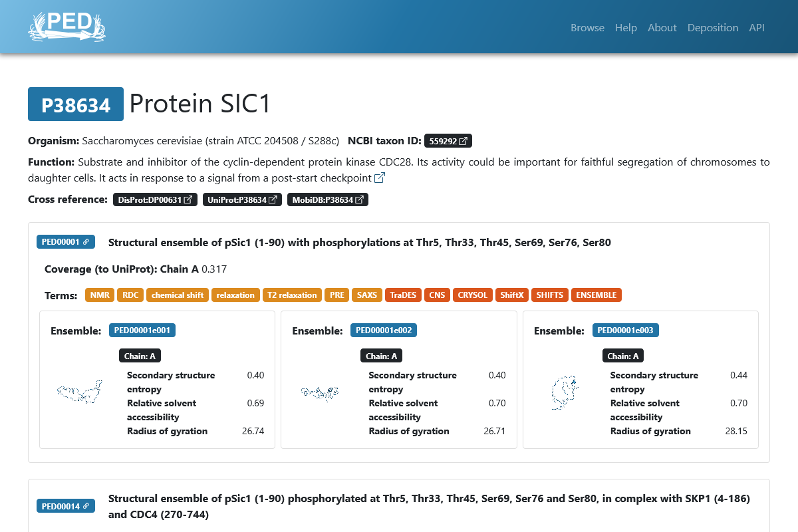The height and width of the screenshot is (532, 798).
Task: Click the PED logo in the header
Action: point(67,27)
